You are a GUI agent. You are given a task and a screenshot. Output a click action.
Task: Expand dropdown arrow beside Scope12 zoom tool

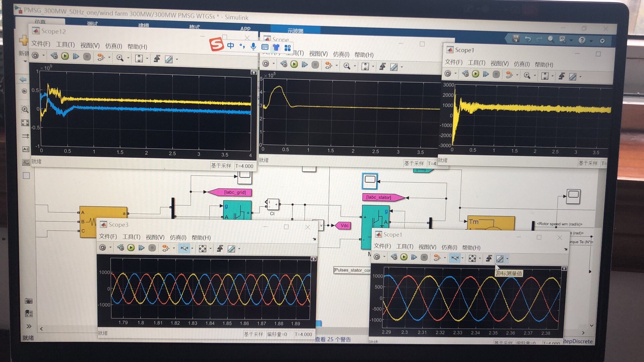(x=128, y=58)
